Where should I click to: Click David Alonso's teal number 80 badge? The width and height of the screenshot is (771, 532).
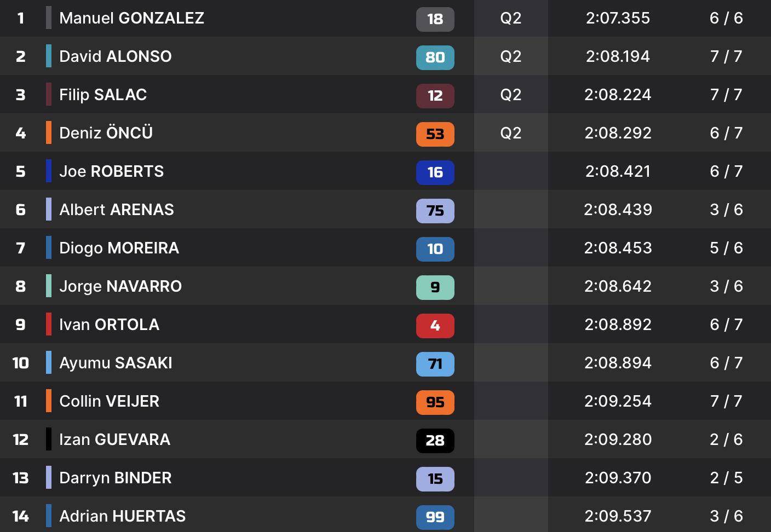pyautogui.click(x=435, y=57)
